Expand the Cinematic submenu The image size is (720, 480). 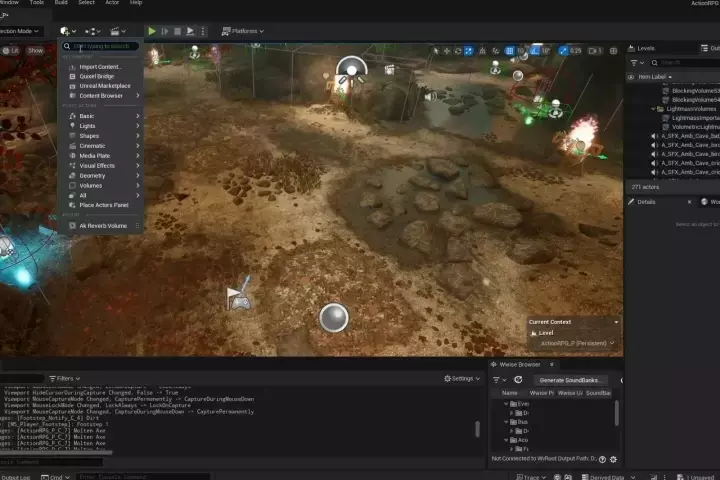tap(101, 146)
